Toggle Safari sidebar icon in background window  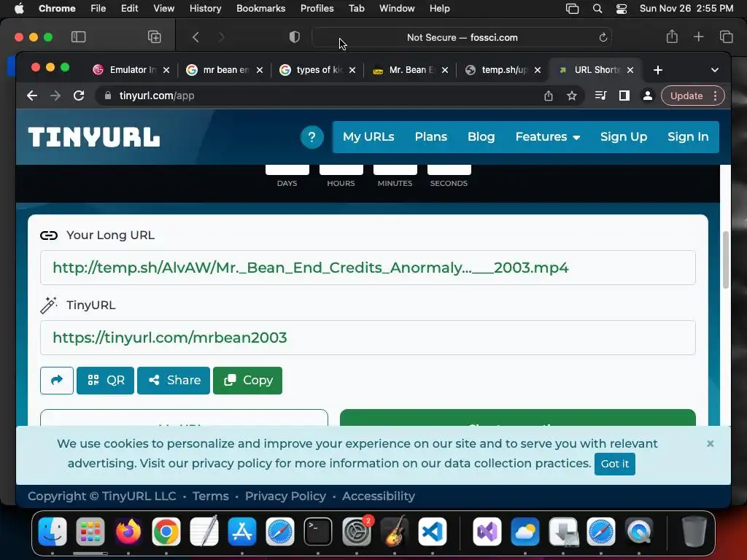tap(78, 37)
